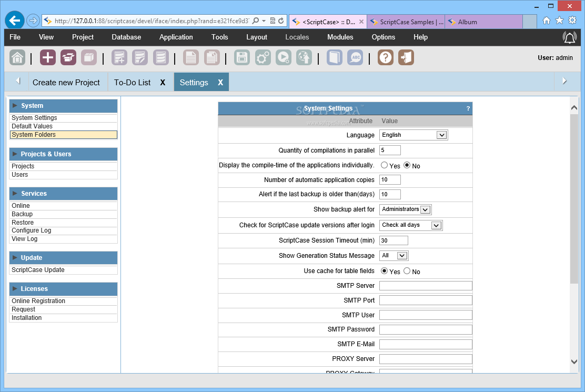This screenshot has width=585, height=392.
Task: Switch to the To-Do List tab
Action: pyautogui.click(x=133, y=83)
